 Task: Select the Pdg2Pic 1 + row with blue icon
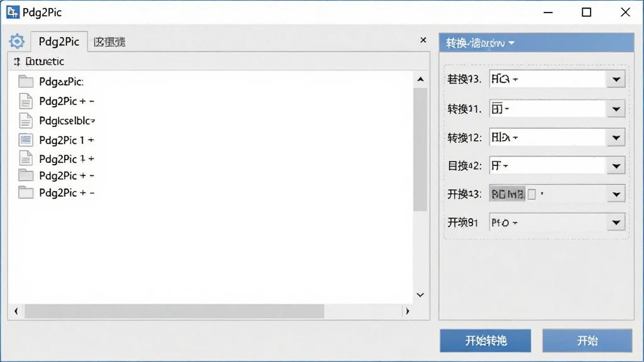point(57,140)
